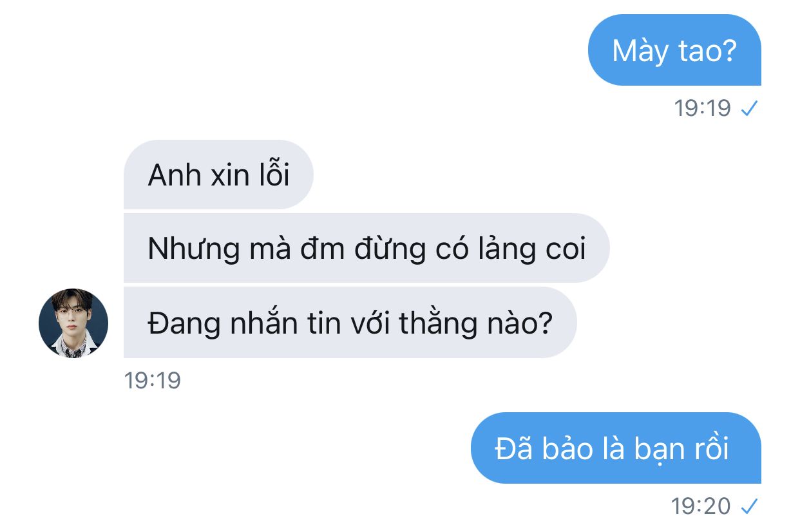Image resolution: width=800 pixels, height=532 pixels.
Task: Click the 19:19 timestamp under "Mày tao?"
Action: point(703,108)
